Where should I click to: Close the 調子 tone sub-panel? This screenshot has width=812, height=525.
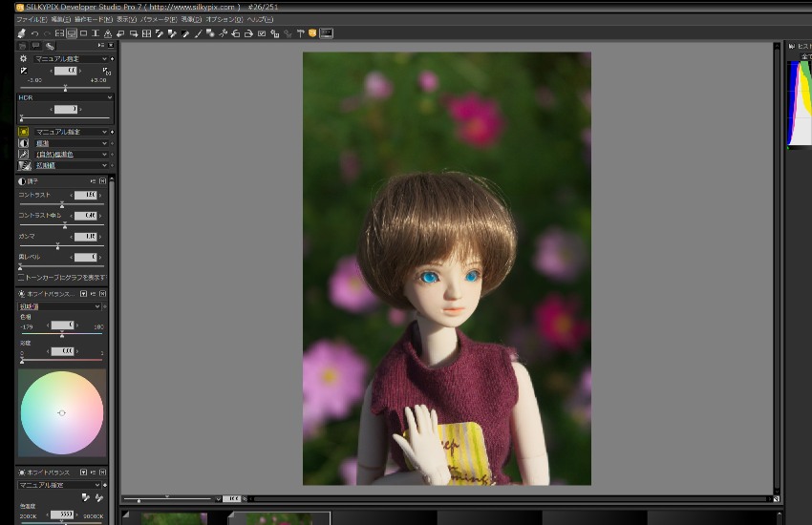pos(103,180)
